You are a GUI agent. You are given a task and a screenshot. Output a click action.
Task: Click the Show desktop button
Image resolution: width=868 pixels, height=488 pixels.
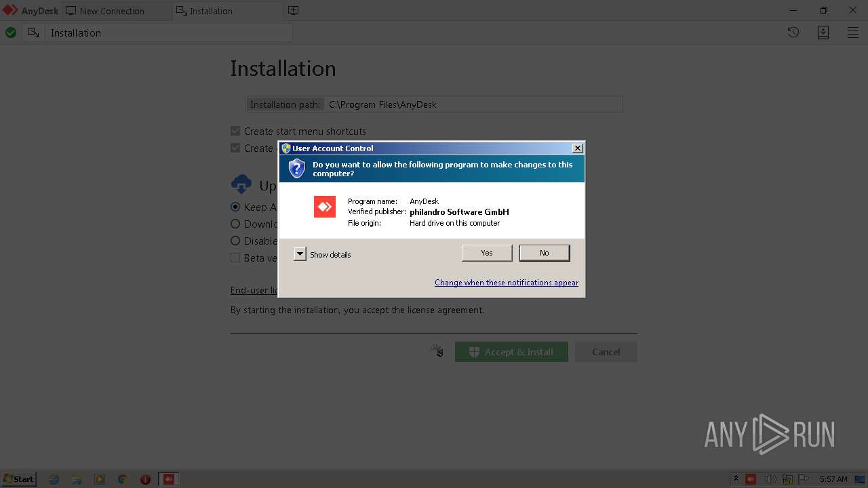(861, 479)
